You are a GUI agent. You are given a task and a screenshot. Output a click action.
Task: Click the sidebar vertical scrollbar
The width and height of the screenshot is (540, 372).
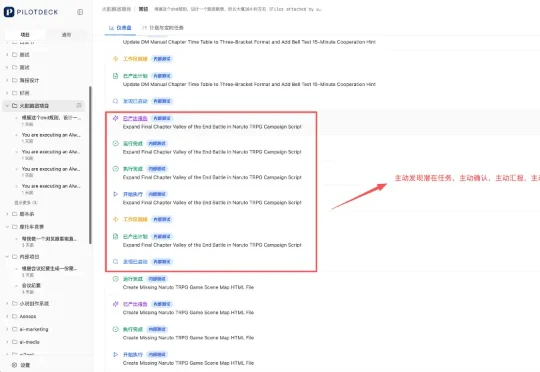click(90, 165)
